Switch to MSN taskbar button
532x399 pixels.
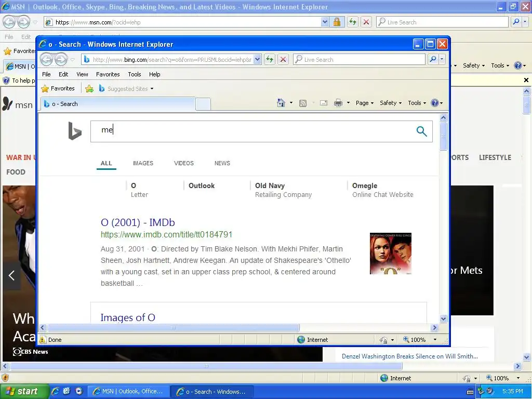coord(128,391)
